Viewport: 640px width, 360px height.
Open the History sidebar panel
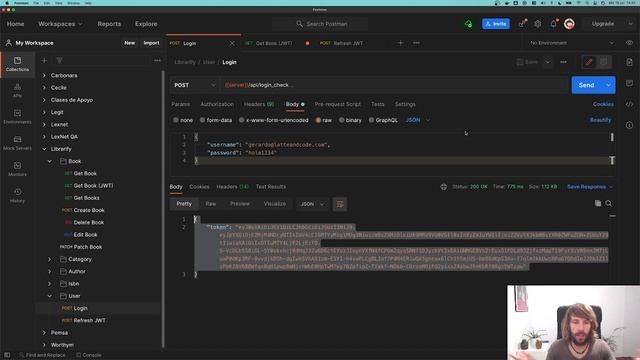click(x=17, y=195)
